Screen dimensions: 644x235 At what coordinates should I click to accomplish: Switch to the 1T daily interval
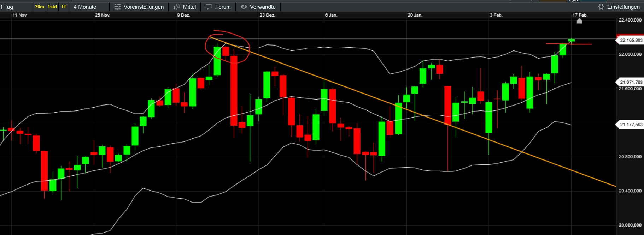[64, 7]
